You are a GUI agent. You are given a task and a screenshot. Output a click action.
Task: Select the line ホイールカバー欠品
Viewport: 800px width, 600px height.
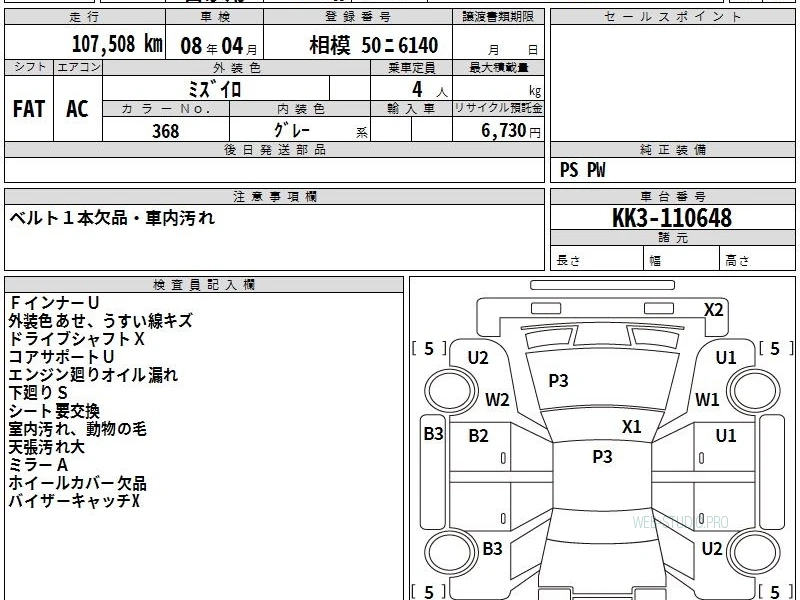[78, 483]
